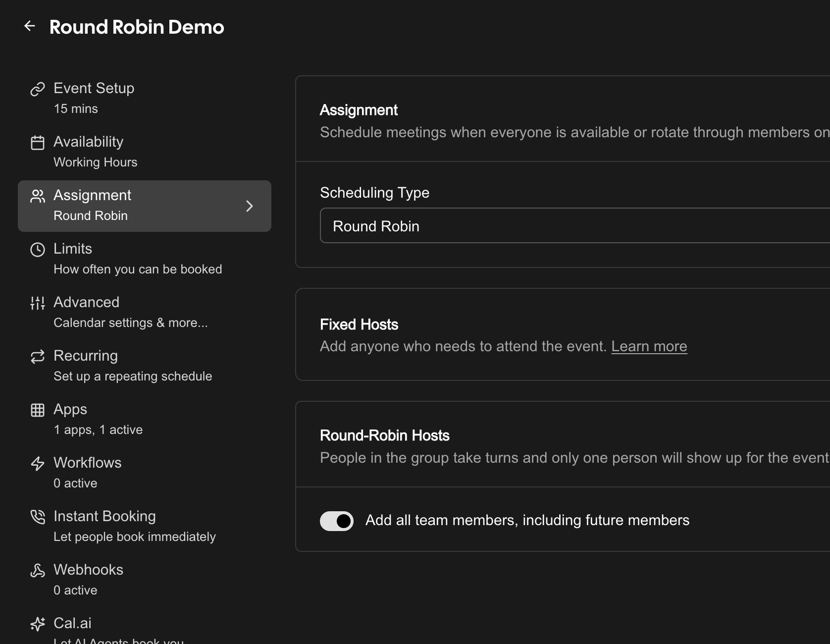The width and height of the screenshot is (830, 644).
Task: Follow the Learn more link
Action: (x=649, y=346)
